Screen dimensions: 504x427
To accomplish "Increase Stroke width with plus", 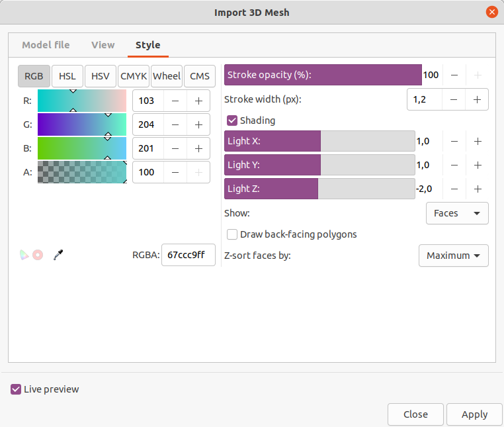I will 477,99.
